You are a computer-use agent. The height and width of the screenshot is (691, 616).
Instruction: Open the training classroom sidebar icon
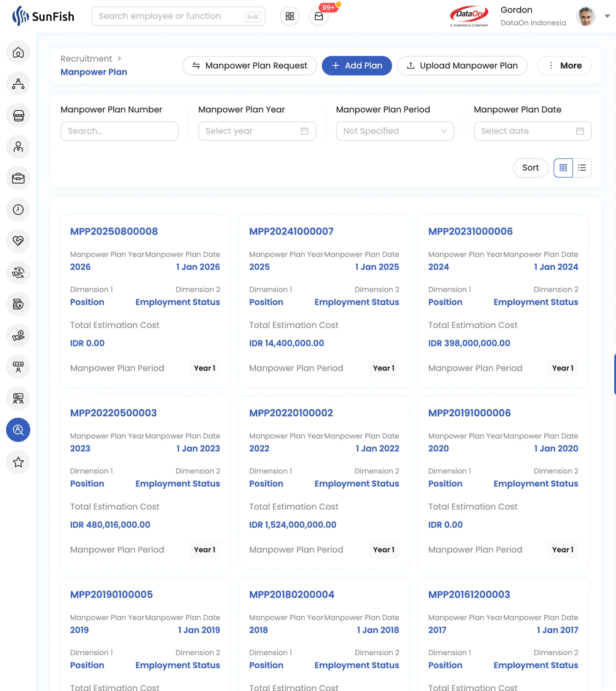pos(18,398)
